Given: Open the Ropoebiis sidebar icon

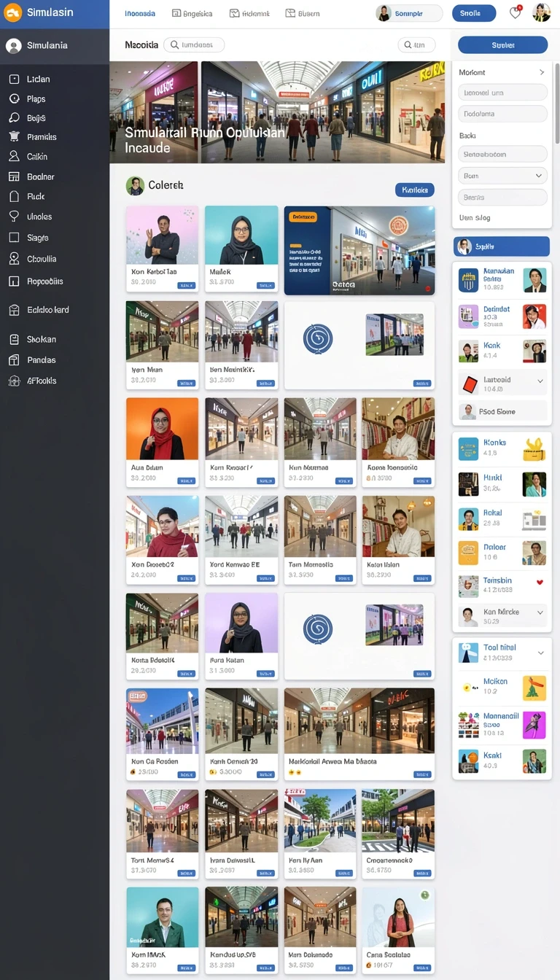Looking at the screenshot, I should coord(13,281).
